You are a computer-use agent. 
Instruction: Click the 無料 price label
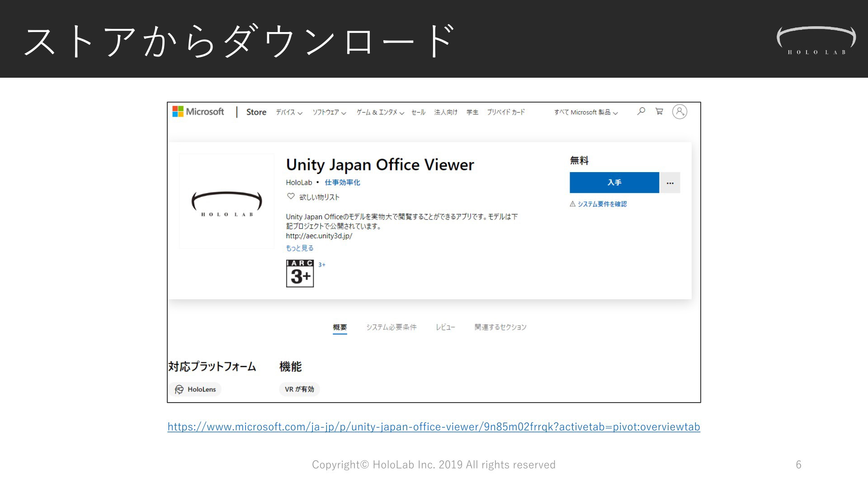(x=579, y=160)
